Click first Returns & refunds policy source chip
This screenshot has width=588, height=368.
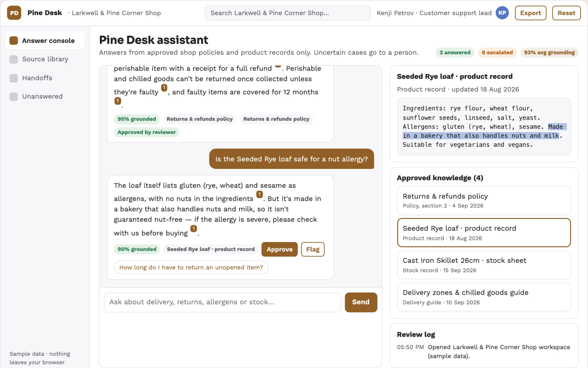point(200,119)
